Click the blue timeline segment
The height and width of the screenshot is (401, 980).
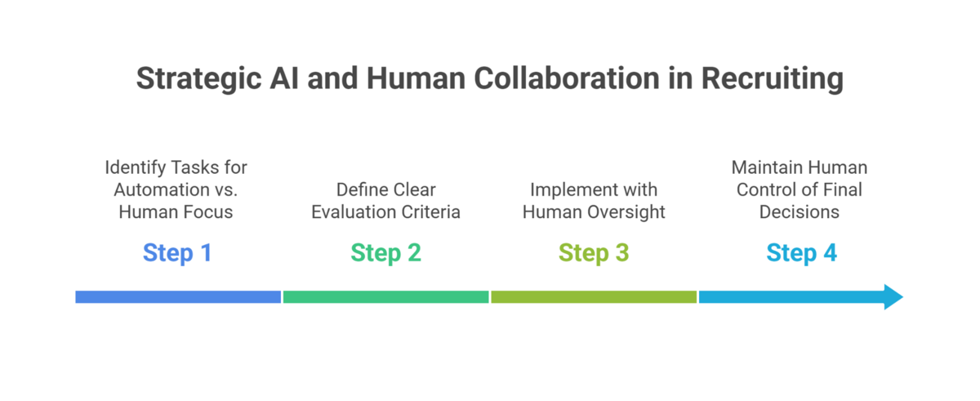[x=178, y=297]
